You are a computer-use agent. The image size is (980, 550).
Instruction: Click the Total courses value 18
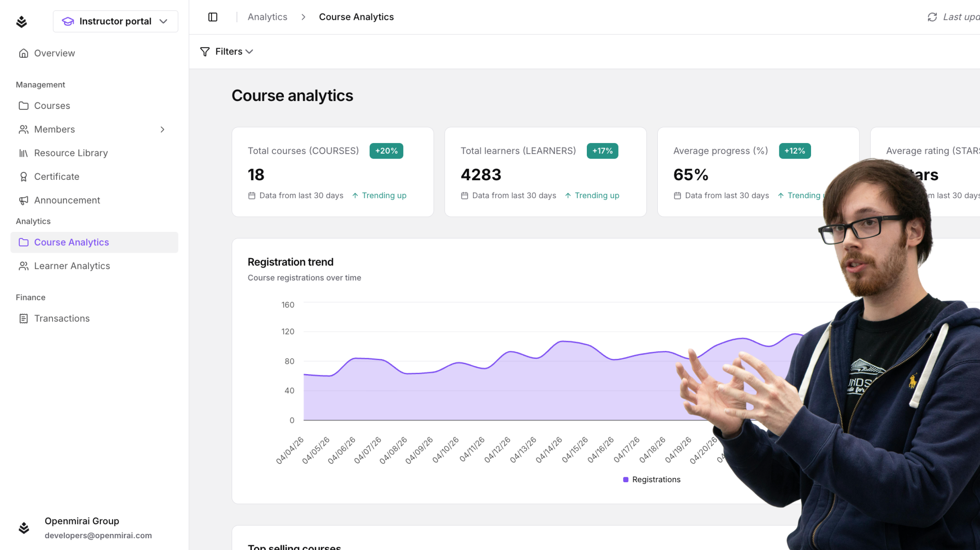coord(256,175)
